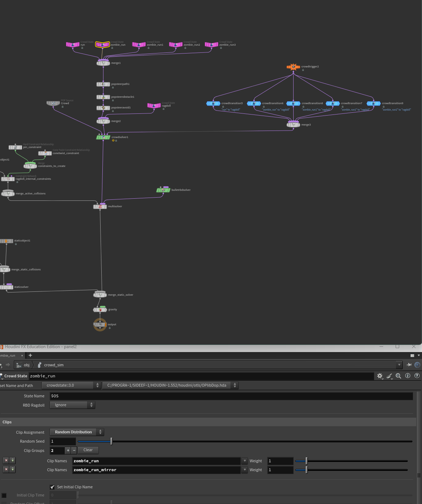Select the conetwist_constraint node
The width and height of the screenshot is (422, 504).
click(45, 153)
